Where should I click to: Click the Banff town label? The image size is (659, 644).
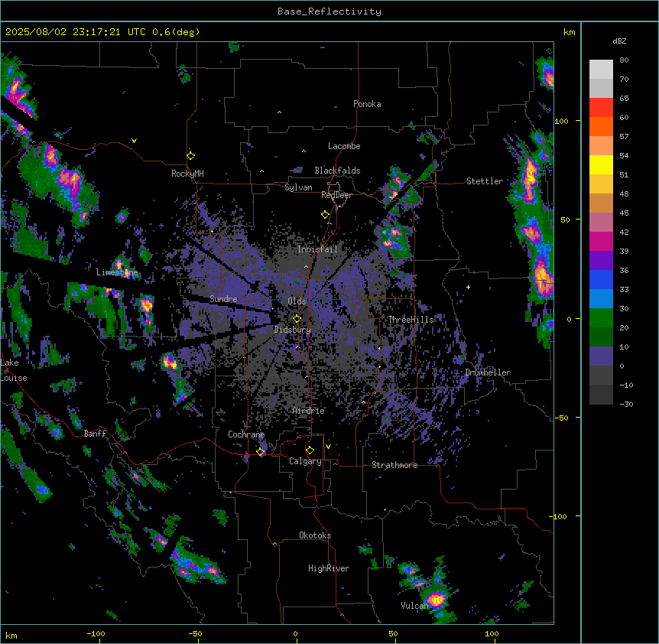[95, 434]
